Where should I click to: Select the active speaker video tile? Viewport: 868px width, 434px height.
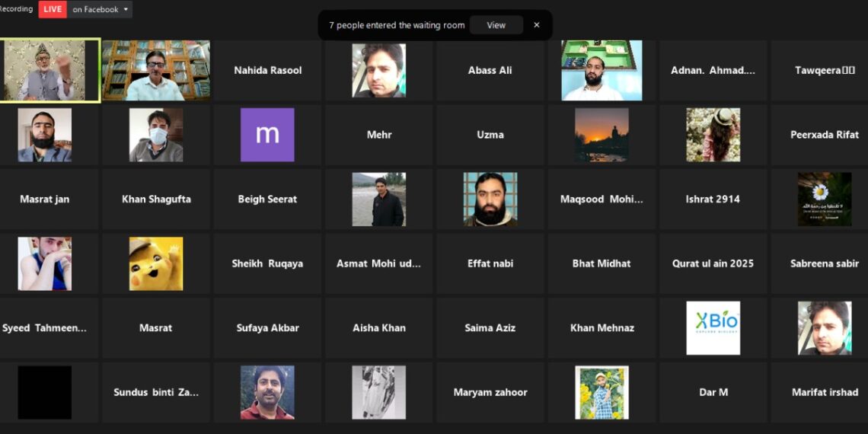click(49, 70)
